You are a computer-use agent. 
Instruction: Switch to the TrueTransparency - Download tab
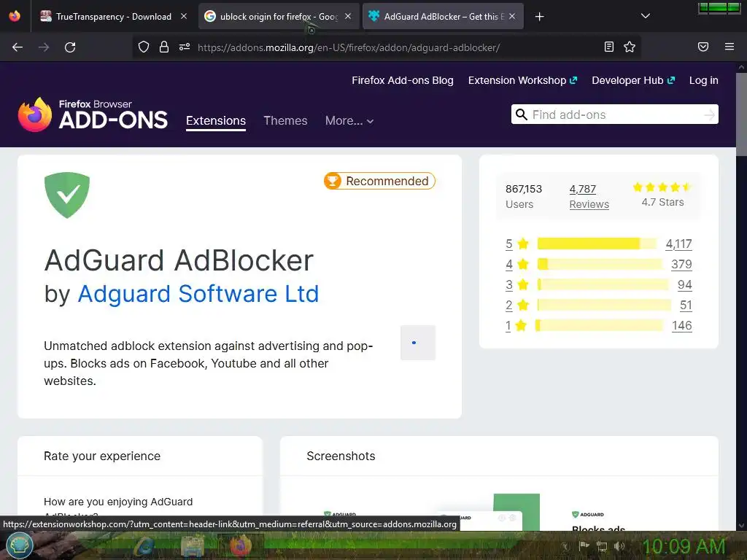[x=113, y=17]
